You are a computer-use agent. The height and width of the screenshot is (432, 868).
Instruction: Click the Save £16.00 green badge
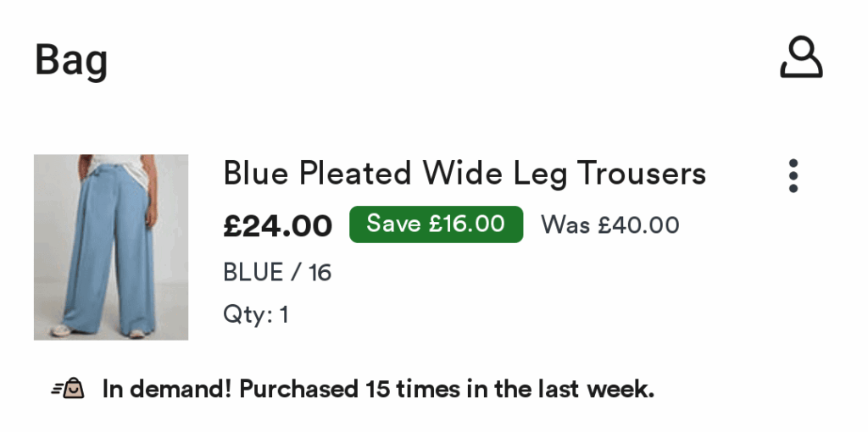coord(437,224)
